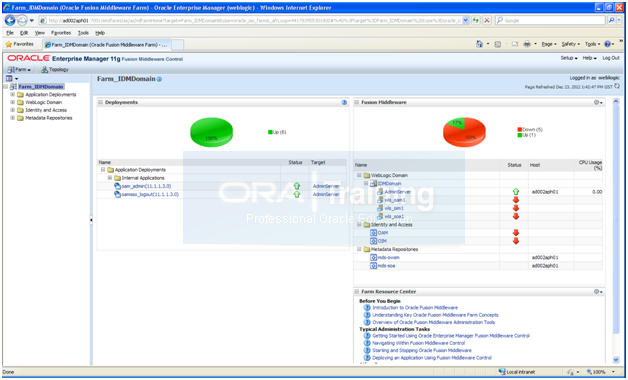The image size is (628, 380).
Task: Open the mds-owsm repository
Action: pos(388,257)
